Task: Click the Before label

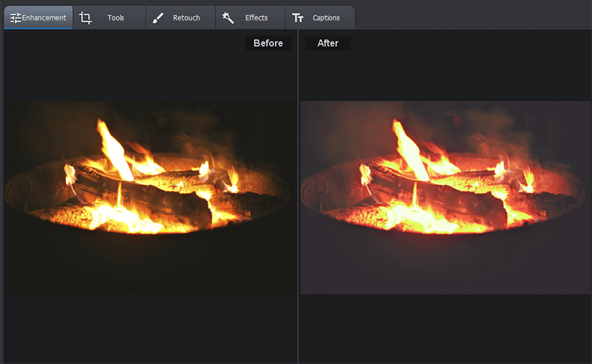Action: point(269,43)
